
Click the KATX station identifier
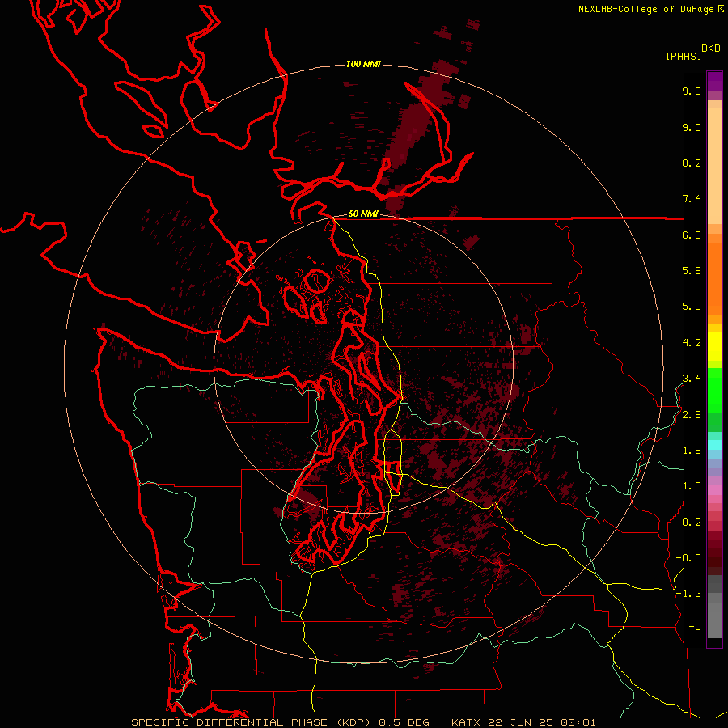point(467,722)
